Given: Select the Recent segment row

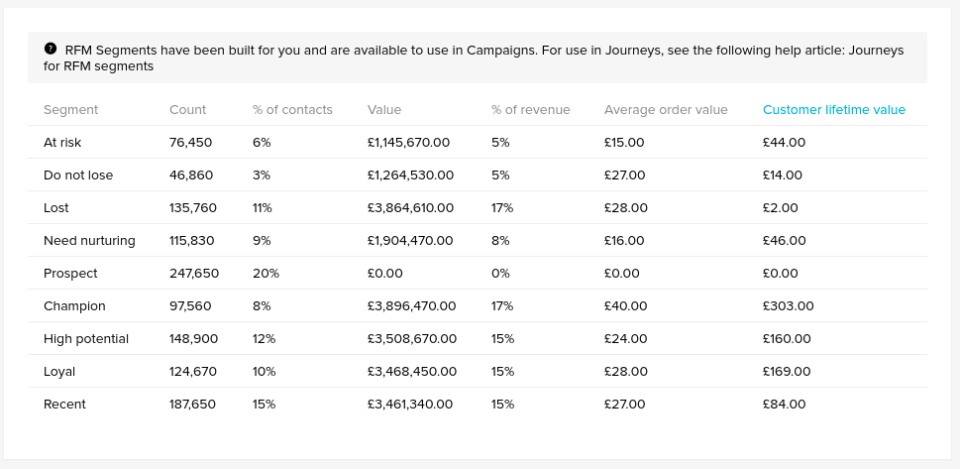Looking at the screenshot, I should (x=64, y=404).
